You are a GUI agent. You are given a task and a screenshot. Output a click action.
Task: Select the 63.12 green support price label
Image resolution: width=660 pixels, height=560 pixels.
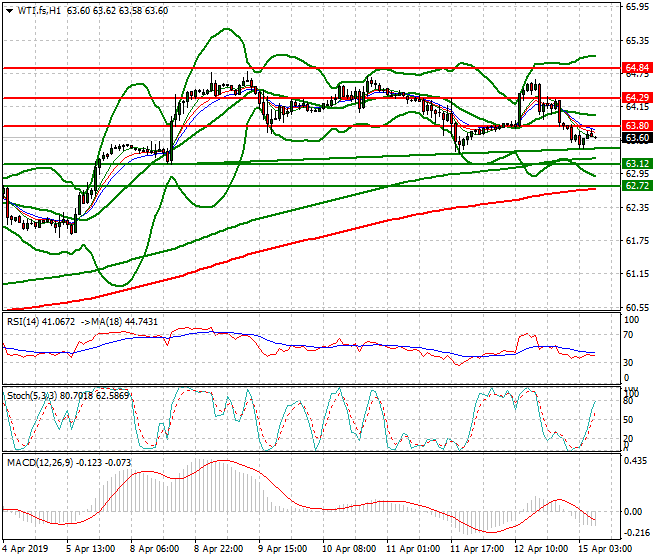coord(637,163)
